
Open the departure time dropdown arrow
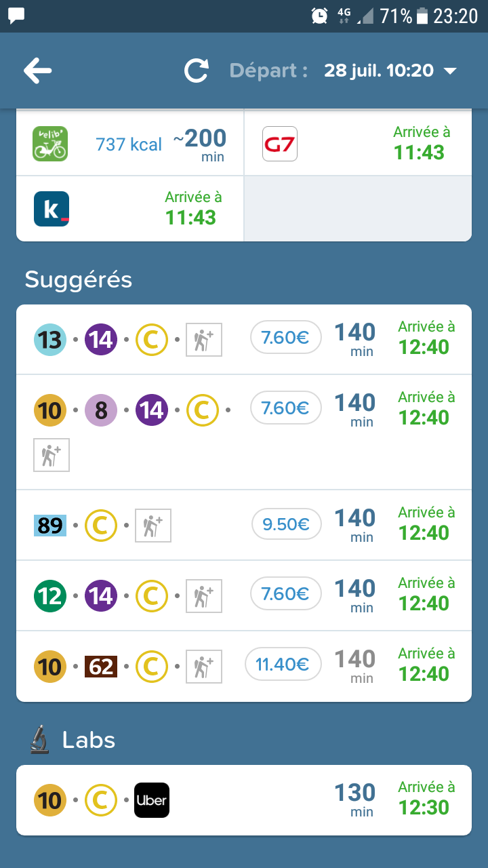449,71
